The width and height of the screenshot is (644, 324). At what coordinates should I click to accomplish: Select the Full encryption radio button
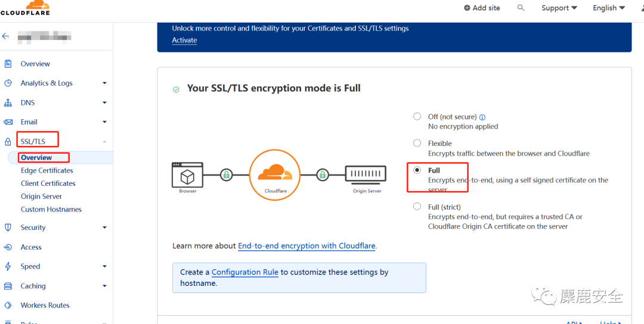417,170
